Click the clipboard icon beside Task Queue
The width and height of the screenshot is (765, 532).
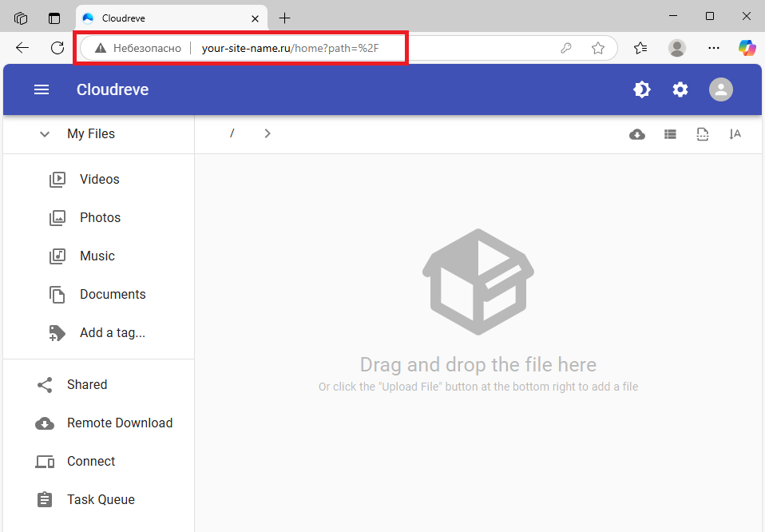(45, 500)
